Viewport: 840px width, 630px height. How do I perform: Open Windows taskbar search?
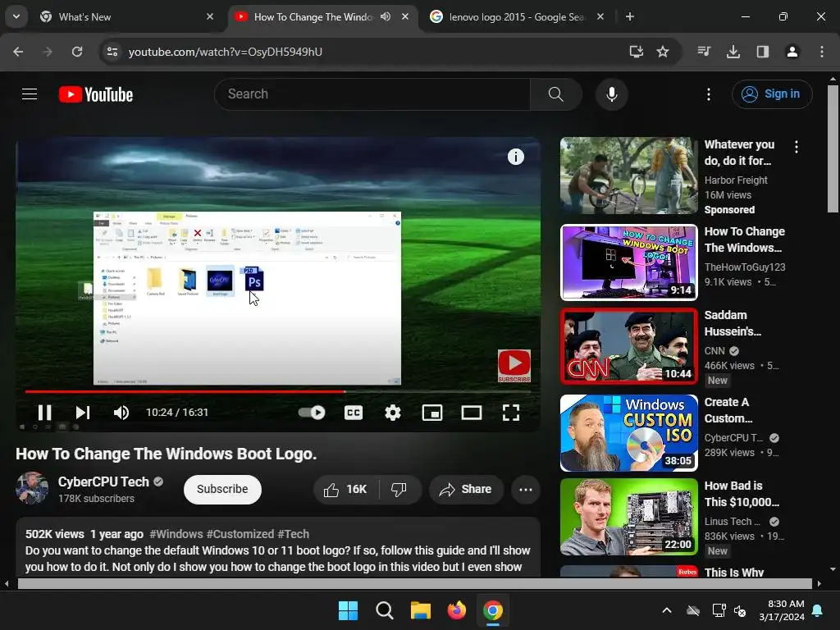point(385,610)
